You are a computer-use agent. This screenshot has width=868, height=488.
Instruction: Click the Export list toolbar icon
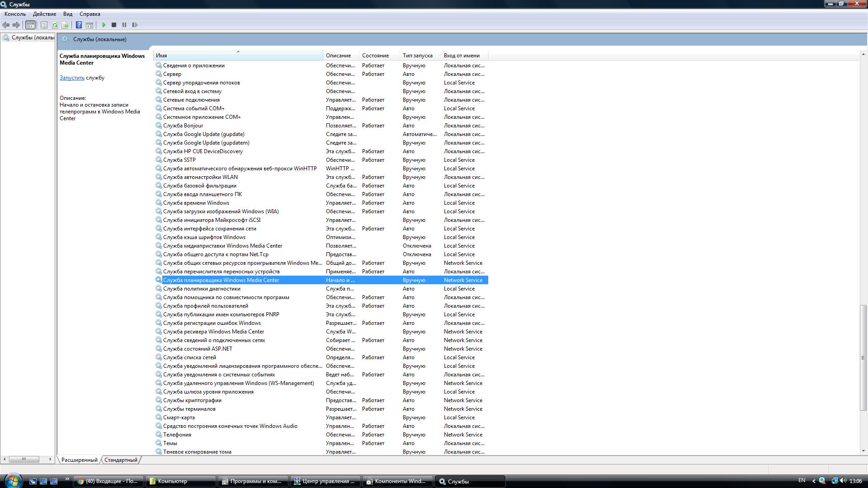pos(65,25)
